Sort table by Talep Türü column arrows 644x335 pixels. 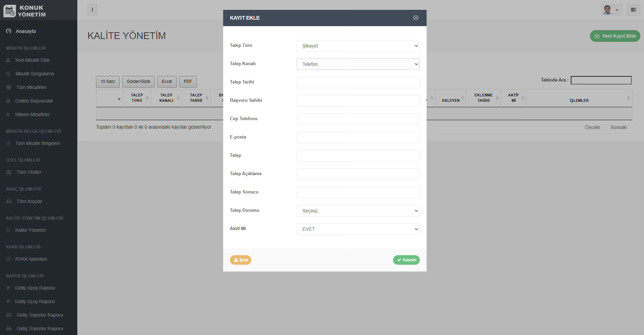click(x=147, y=98)
